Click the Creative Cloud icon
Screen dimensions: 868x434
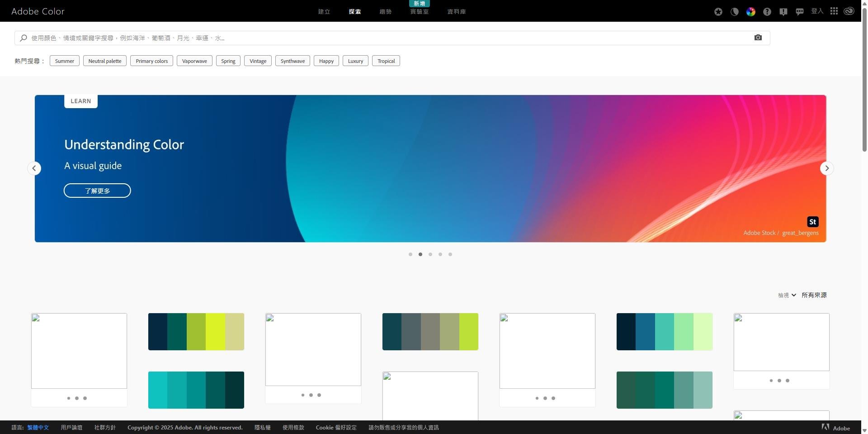coord(849,11)
